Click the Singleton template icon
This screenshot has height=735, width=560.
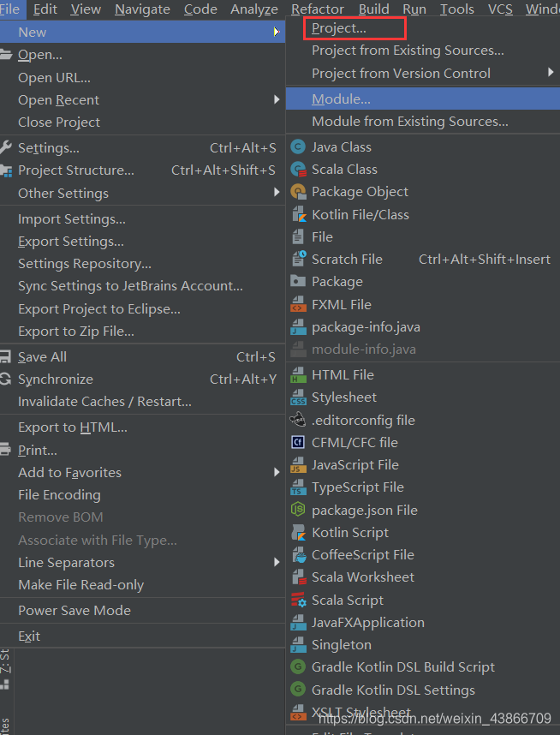[x=298, y=645]
